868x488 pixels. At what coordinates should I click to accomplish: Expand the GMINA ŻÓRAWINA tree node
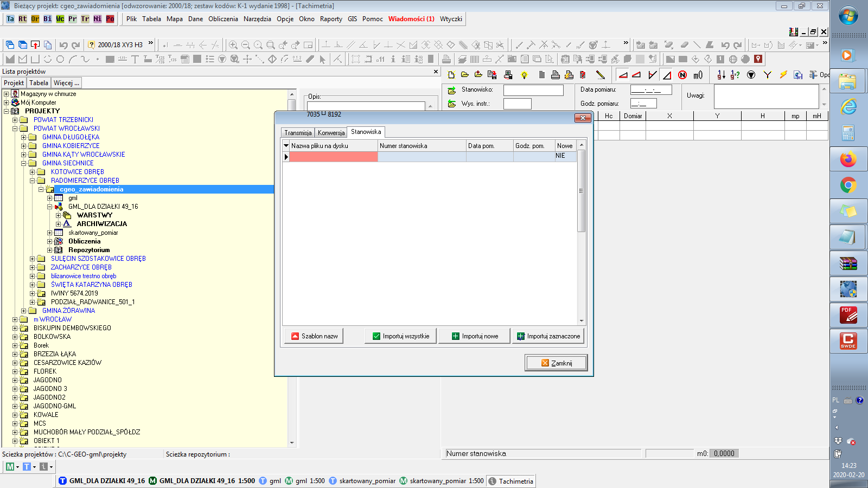[24, 311]
